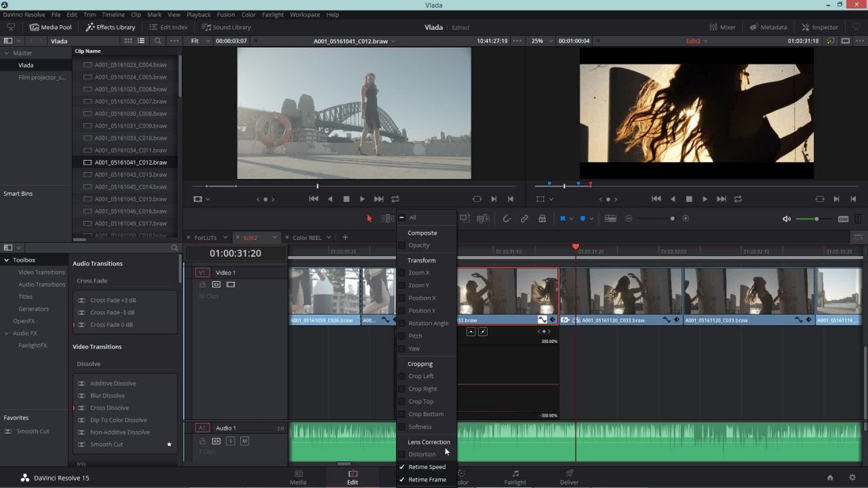Open the Fit viewer zoom dropdown
The width and height of the screenshot is (868, 488).
click(x=198, y=41)
